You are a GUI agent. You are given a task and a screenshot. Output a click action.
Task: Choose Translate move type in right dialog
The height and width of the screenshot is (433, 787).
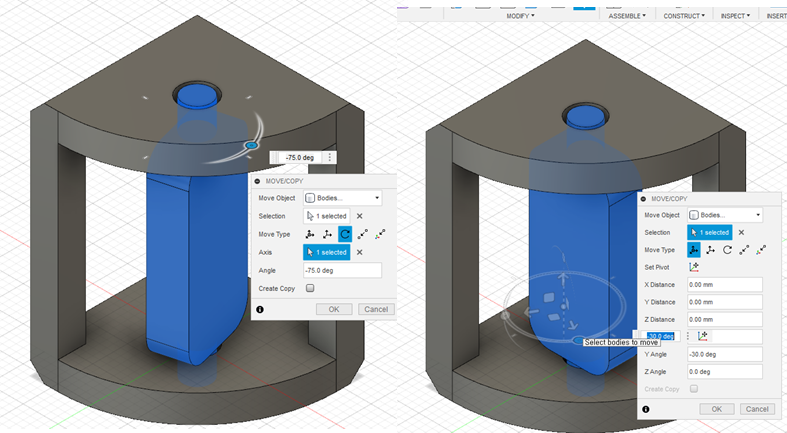[x=710, y=250]
